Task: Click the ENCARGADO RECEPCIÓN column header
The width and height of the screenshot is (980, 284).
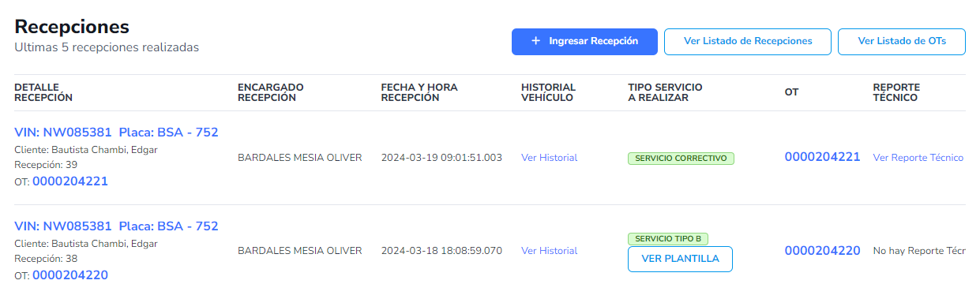Action: (x=271, y=92)
